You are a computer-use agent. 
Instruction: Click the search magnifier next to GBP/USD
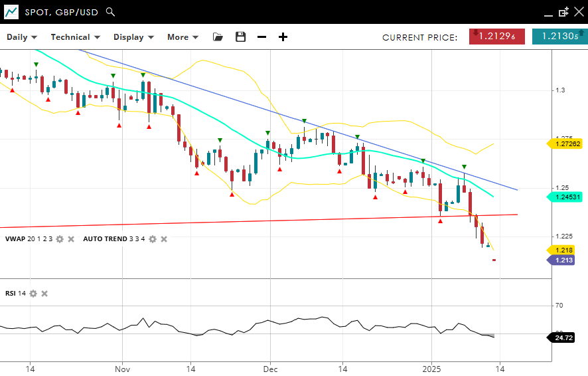point(110,12)
